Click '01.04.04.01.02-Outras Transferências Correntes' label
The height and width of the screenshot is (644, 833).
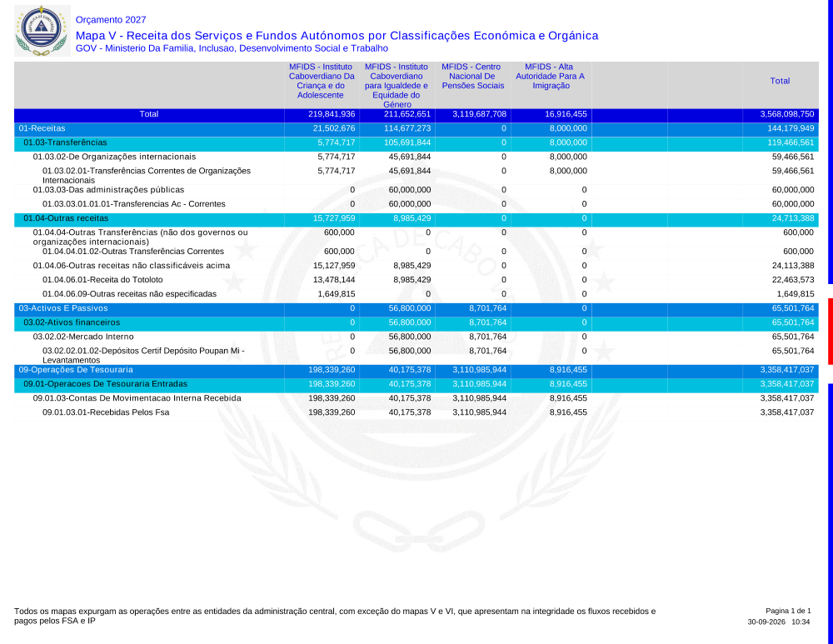pos(133,252)
